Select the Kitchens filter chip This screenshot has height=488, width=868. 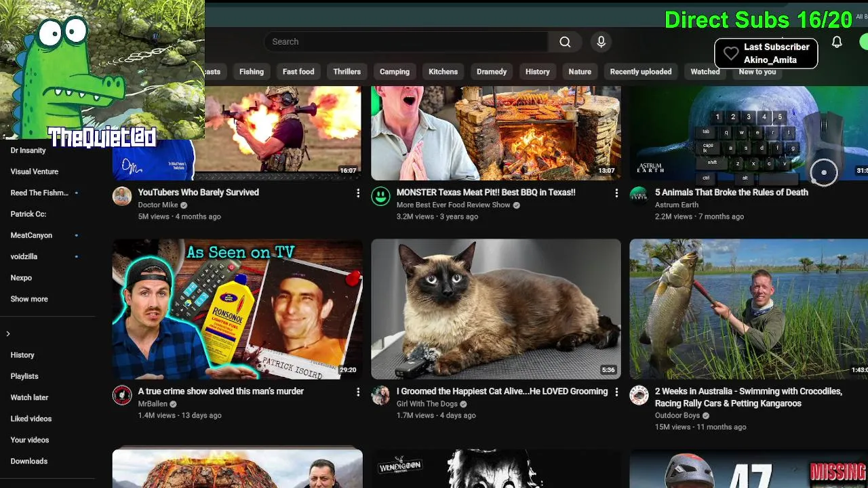point(443,72)
